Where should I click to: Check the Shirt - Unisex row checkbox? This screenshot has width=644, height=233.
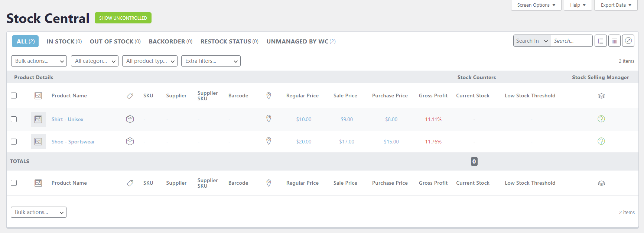click(14, 119)
